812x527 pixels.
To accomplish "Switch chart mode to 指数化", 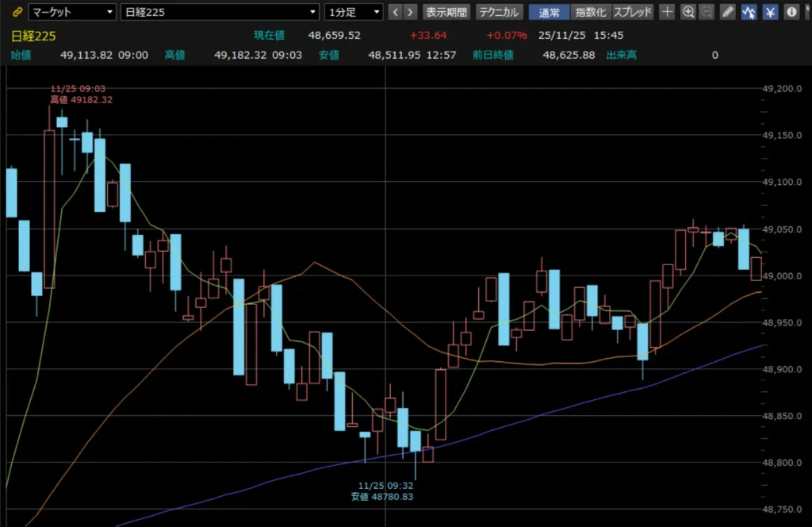I will (x=591, y=12).
